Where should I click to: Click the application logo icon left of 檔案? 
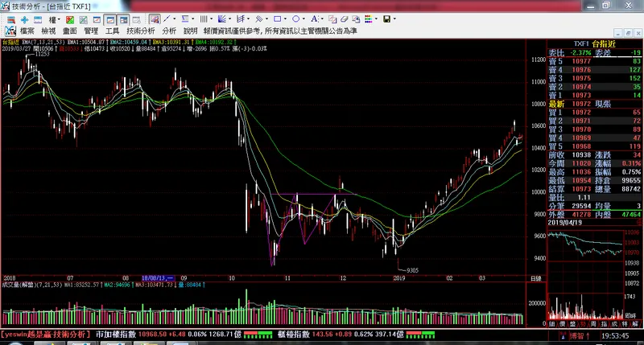tap(10, 31)
